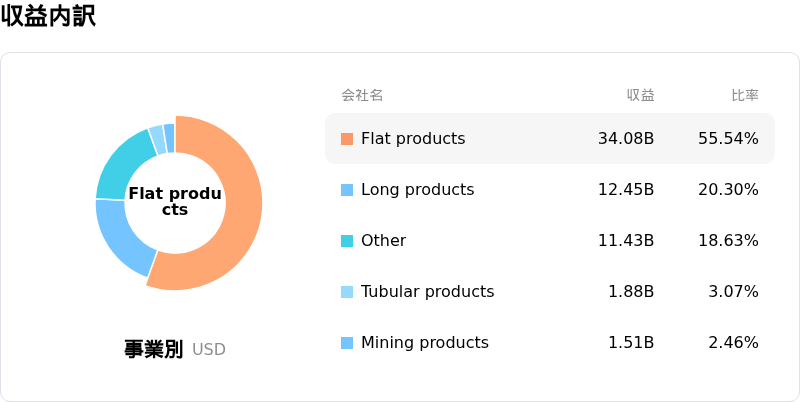Click the 収益 column header
This screenshot has width=800, height=402.
[x=640, y=95]
